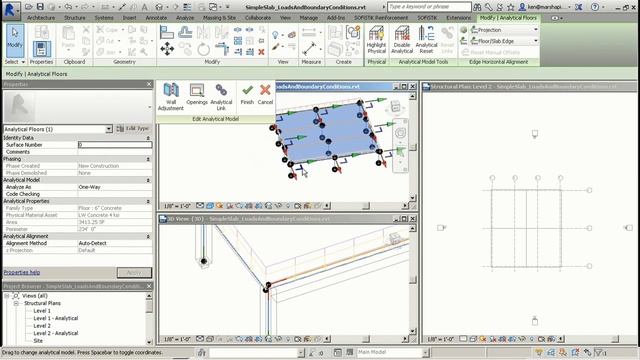Collapse the Analytical Model section

click(148, 180)
